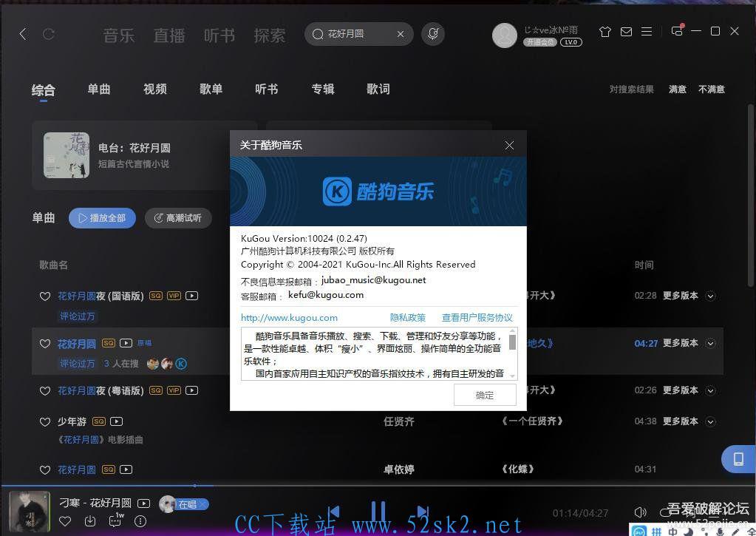Click the user avatar picture
Image resolution: width=756 pixels, height=536 pixels.
pyautogui.click(x=504, y=35)
